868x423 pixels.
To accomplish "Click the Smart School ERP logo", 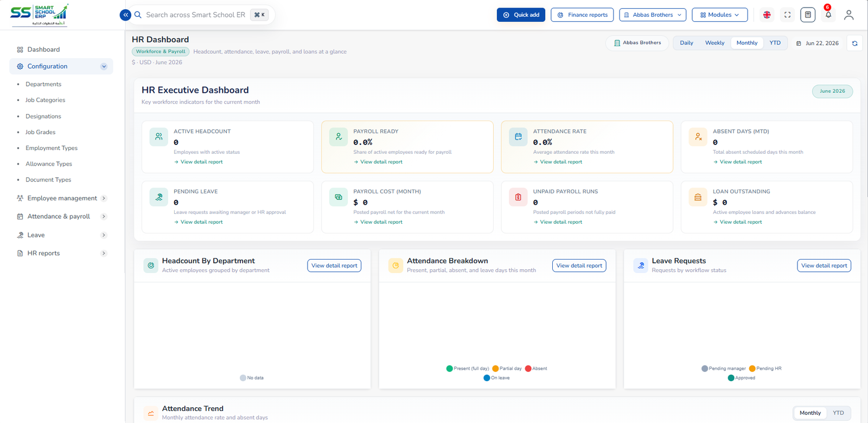I will [x=40, y=15].
